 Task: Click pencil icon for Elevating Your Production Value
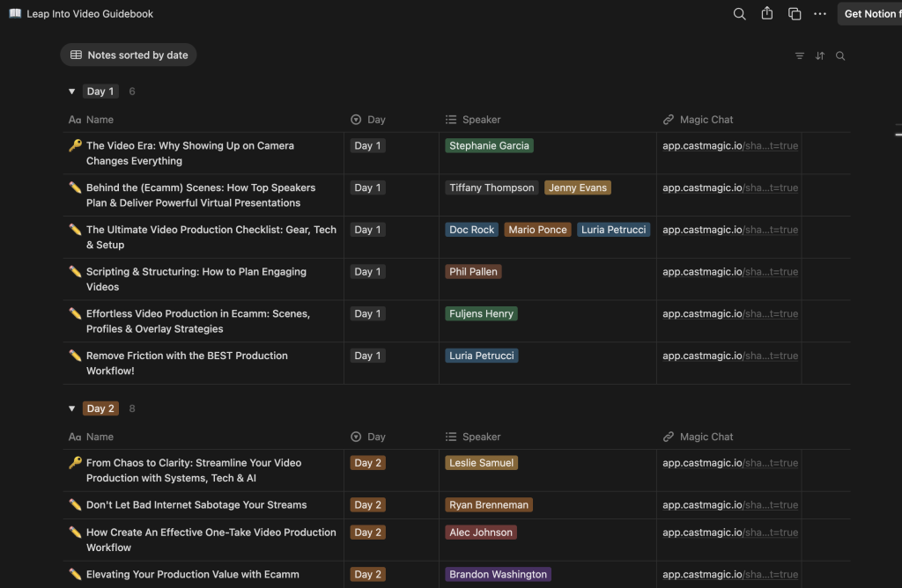pos(75,574)
